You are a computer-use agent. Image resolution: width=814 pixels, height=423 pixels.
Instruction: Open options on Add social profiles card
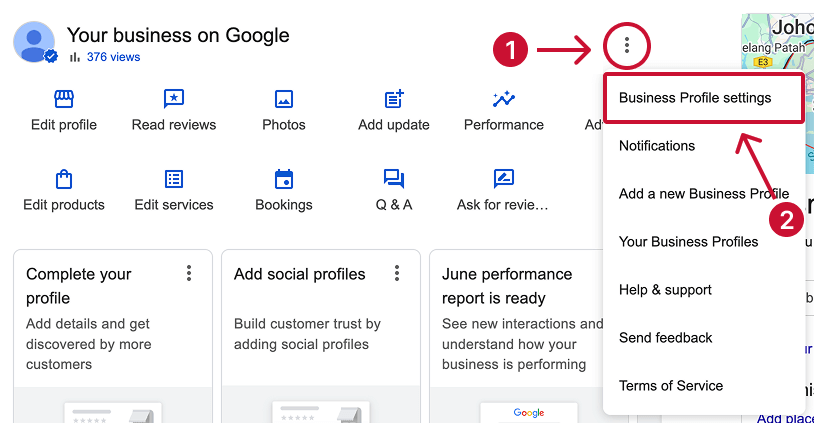pyautogui.click(x=397, y=273)
